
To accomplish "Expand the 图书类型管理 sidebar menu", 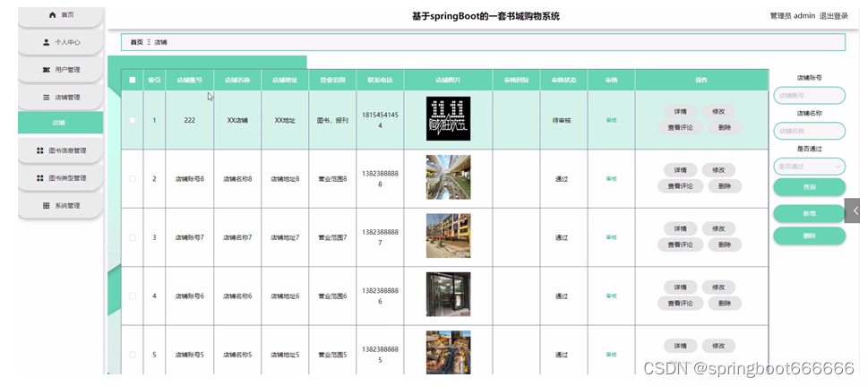I will click(x=60, y=179).
